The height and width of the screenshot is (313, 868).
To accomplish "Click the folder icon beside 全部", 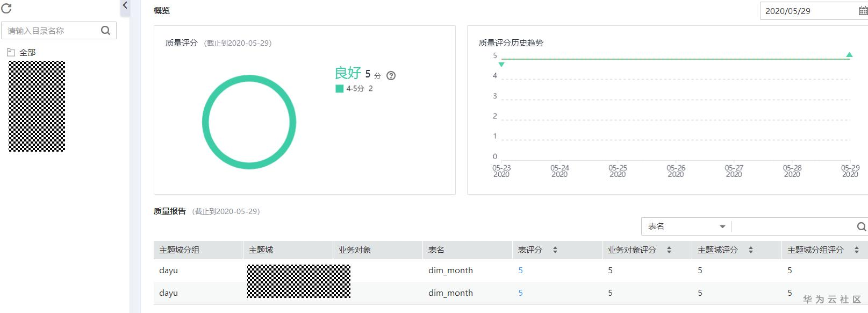I will click(x=11, y=52).
